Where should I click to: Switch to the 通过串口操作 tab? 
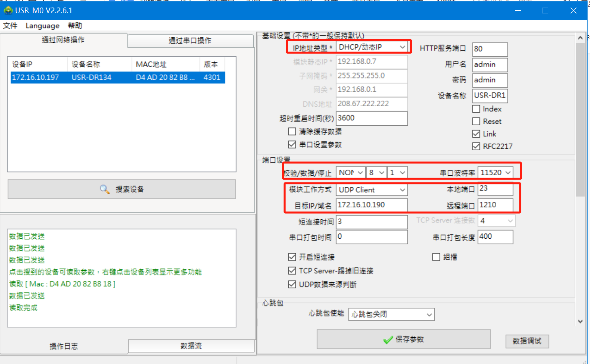pyautogui.click(x=190, y=40)
